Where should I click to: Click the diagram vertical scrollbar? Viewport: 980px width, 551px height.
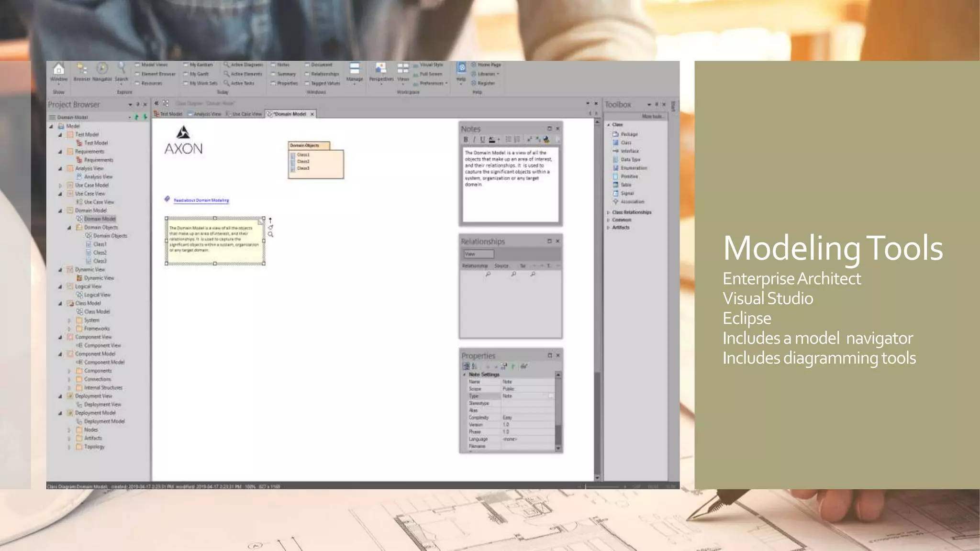click(597, 299)
